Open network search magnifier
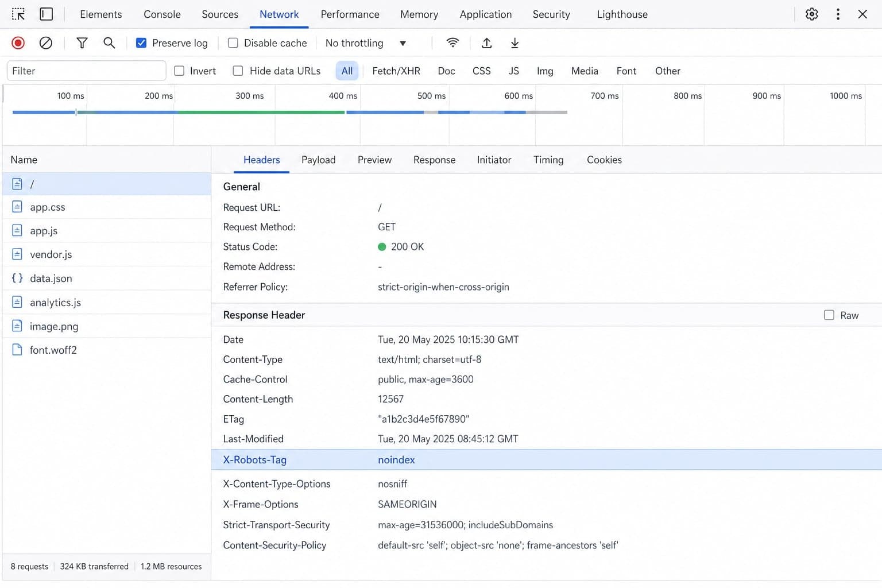The height and width of the screenshot is (588, 882). [x=109, y=43]
